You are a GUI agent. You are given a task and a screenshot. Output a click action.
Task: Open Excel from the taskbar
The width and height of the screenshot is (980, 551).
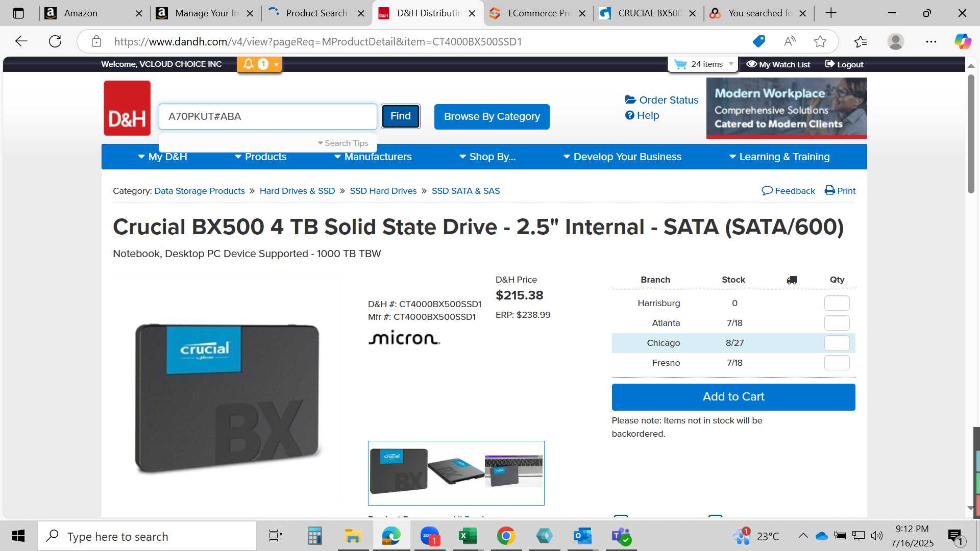tap(467, 536)
